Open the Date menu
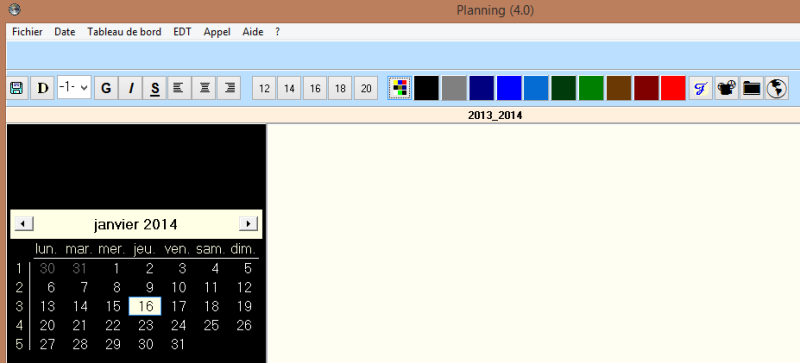The height and width of the screenshot is (363, 800). (x=65, y=32)
